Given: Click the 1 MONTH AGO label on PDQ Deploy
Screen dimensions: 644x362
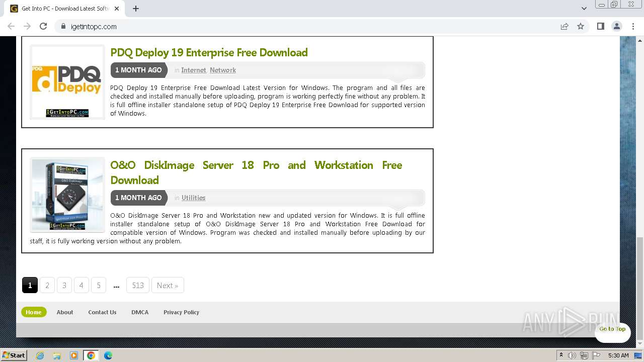Looking at the screenshot, I should [138, 70].
